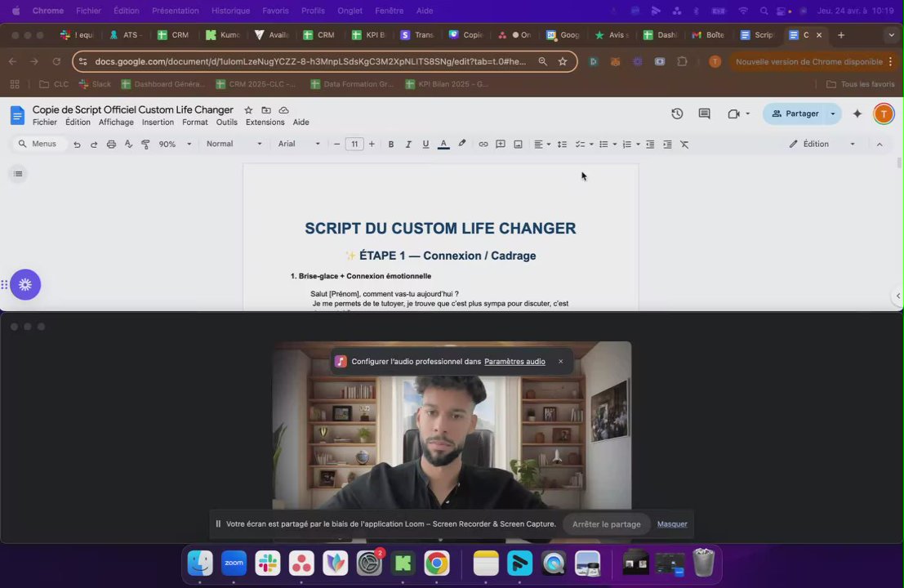Click the paint format roller icon

coord(145,144)
